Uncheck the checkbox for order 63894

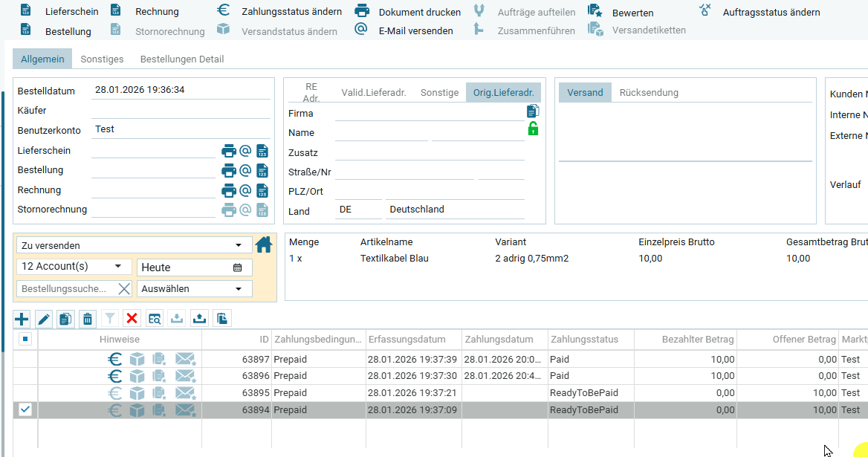(x=25, y=409)
